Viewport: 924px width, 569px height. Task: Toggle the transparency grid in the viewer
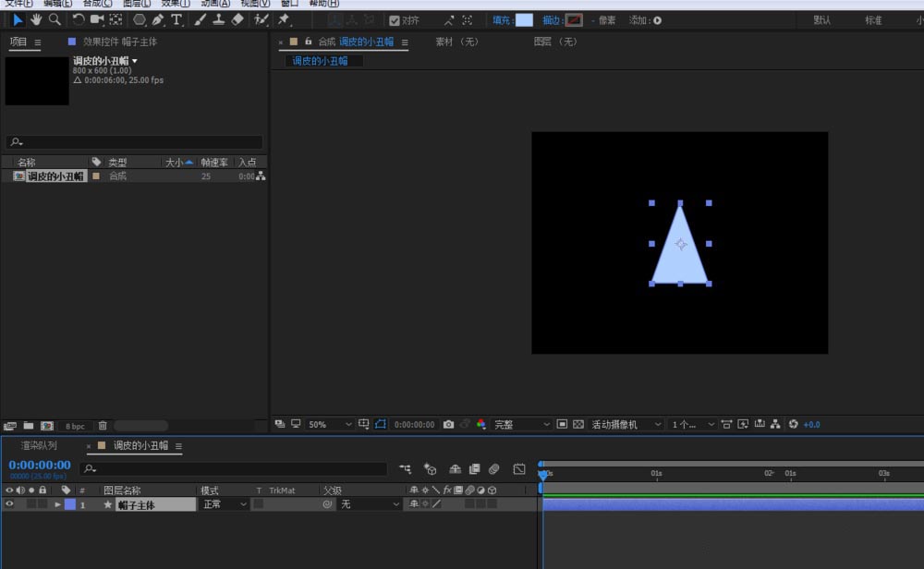tap(578, 424)
